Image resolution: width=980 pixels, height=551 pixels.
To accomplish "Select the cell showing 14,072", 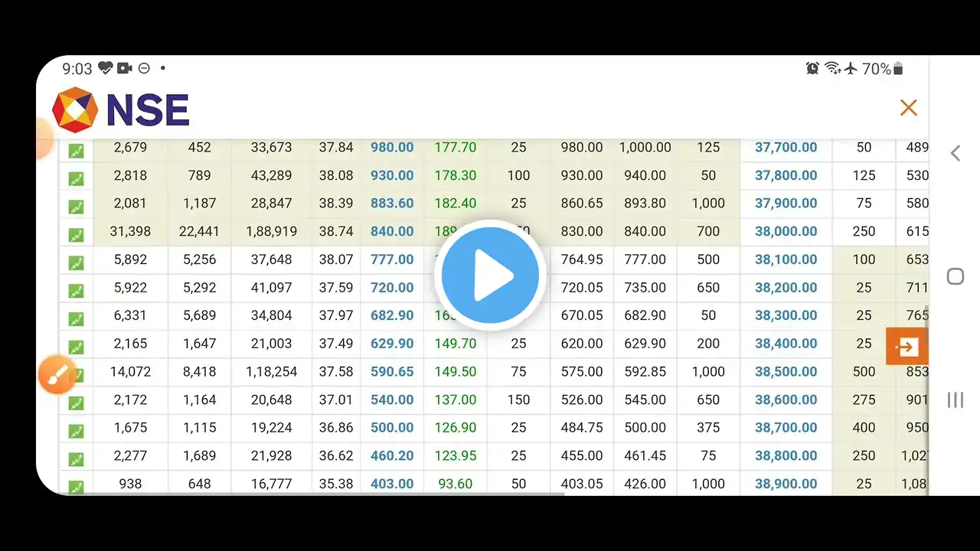I will [x=130, y=371].
